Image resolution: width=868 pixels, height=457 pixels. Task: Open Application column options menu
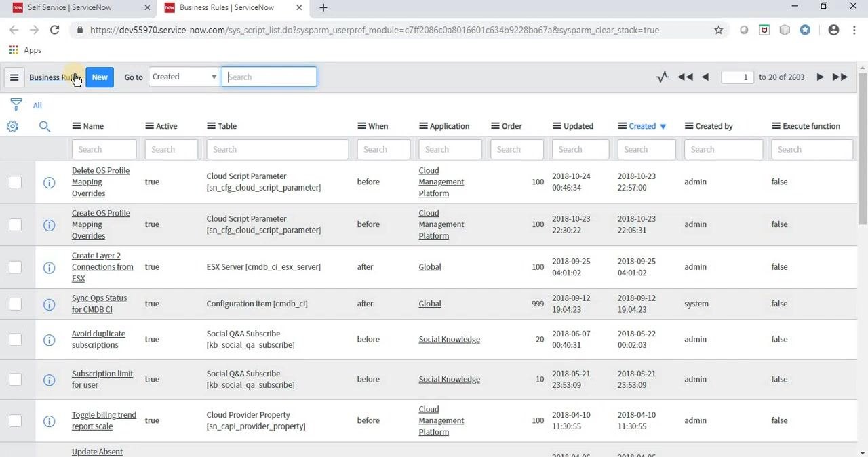[x=423, y=126]
